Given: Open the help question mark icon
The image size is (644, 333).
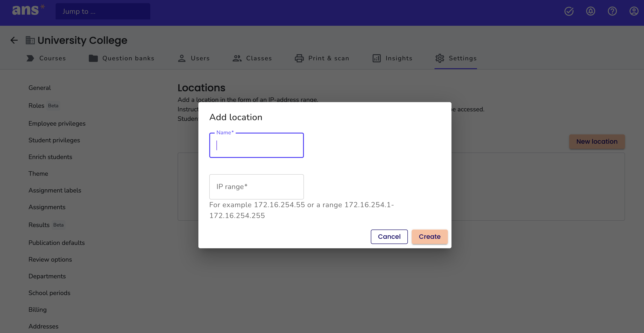Looking at the screenshot, I should pos(612,11).
